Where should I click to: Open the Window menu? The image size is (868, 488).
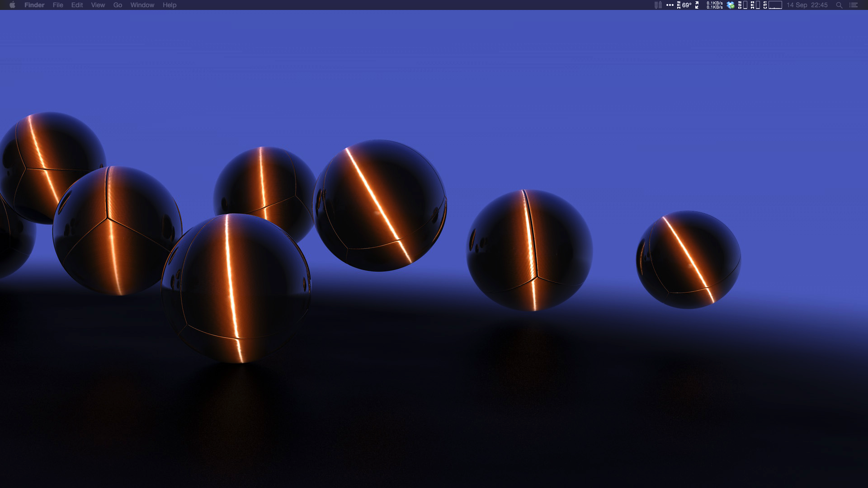[x=142, y=5]
